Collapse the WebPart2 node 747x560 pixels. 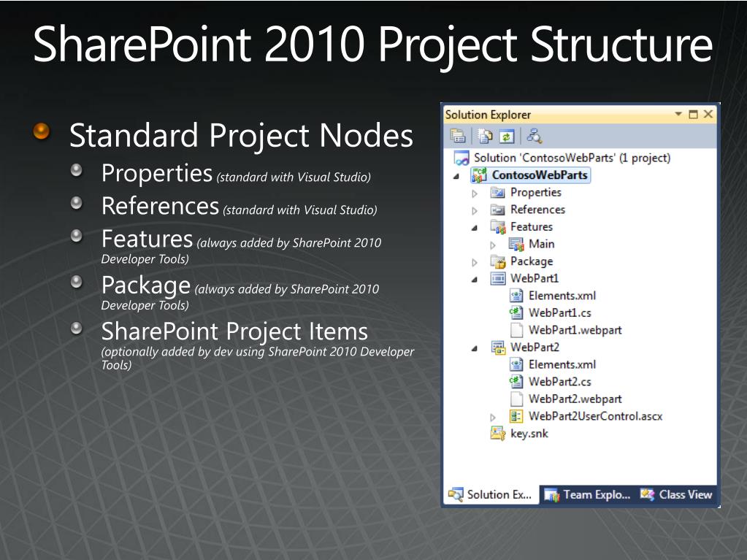coord(475,348)
